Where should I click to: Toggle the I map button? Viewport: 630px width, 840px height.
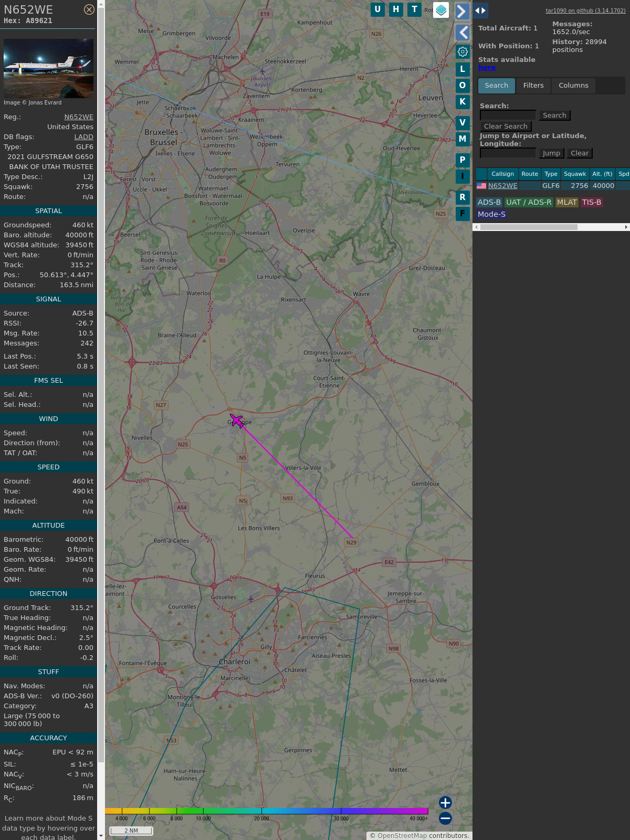(x=463, y=176)
